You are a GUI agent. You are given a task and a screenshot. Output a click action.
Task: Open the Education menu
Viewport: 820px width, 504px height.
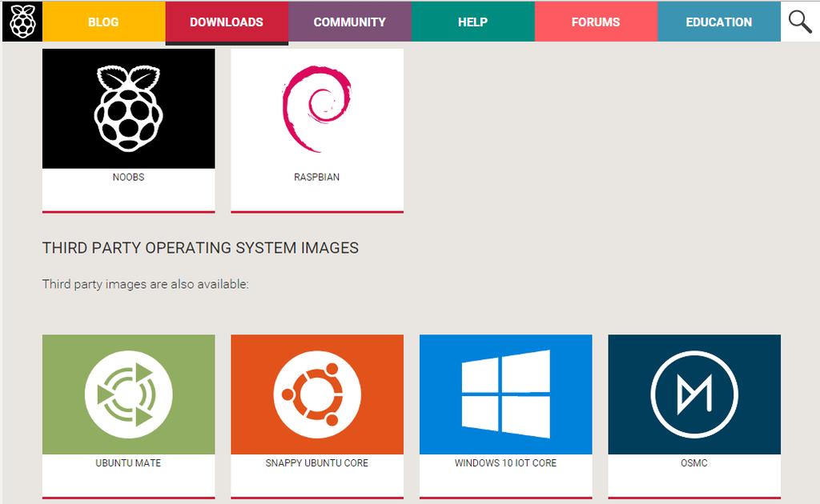pyautogui.click(x=719, y=22)
